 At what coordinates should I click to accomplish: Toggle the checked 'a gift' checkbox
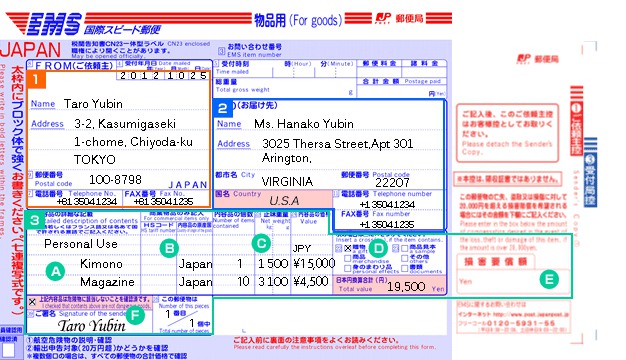click(348, 248)
